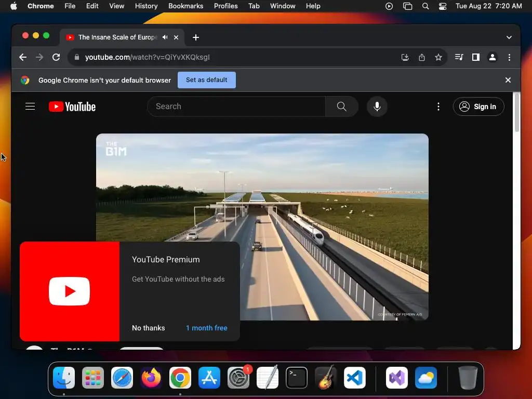Expand the tab search chevron
This screenshot has width=532, height=399.
(x=509, y=37)
